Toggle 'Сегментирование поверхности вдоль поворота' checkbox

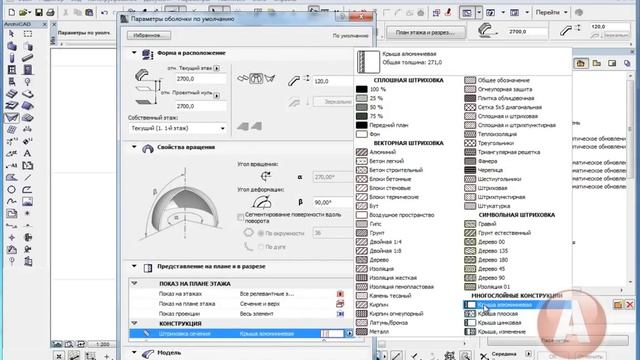240,218
